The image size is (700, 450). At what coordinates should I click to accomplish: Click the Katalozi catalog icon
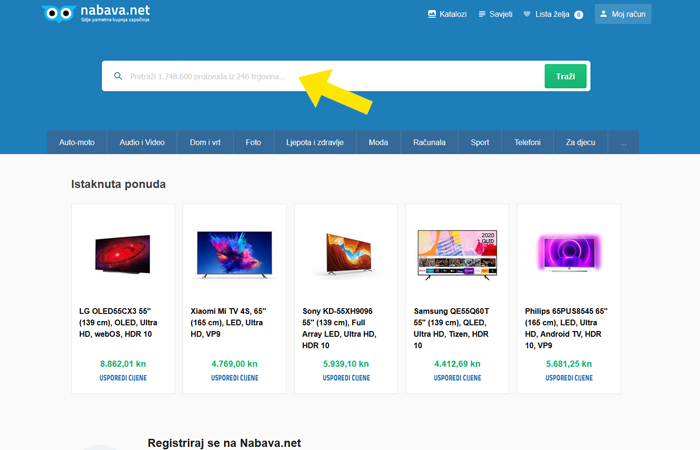pyautogui.click(x=432, y=14)
